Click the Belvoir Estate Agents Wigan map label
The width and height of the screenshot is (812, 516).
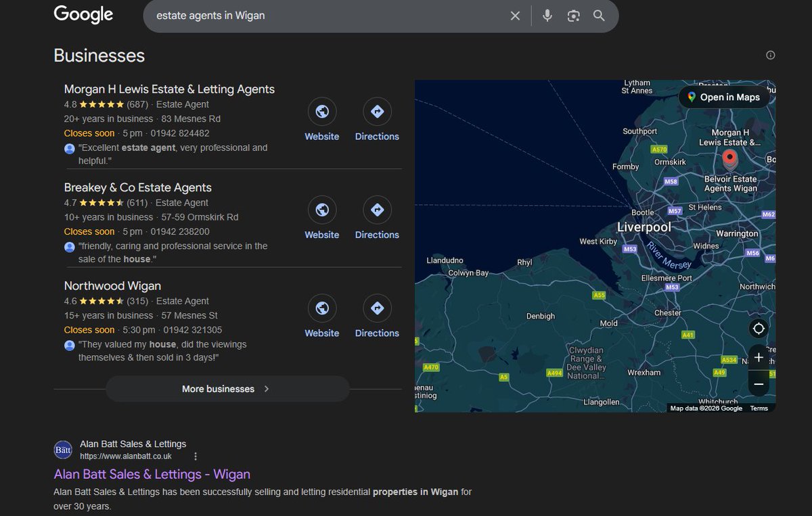tap(731, 184)
